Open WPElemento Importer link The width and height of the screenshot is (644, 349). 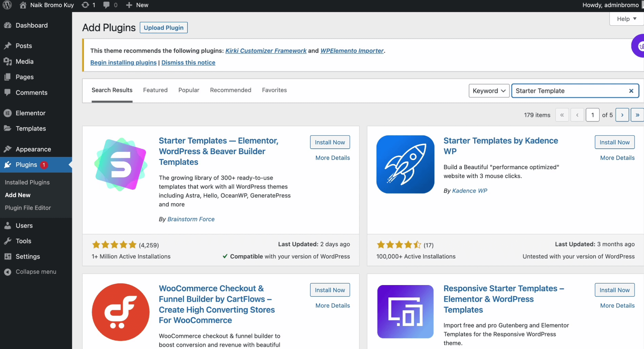click(352, 51)
